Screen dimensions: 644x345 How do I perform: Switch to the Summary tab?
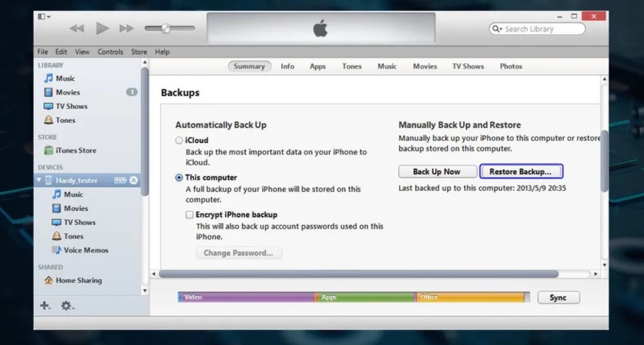coord(249,66)
